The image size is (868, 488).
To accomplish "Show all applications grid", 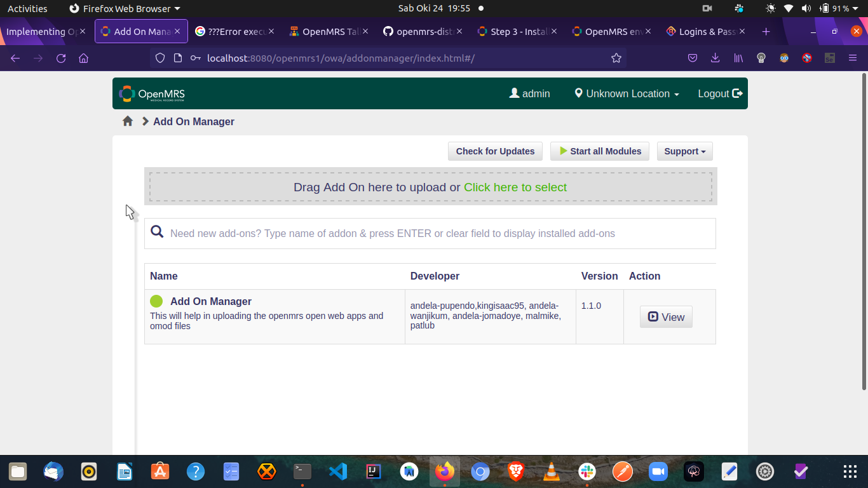I will (850, 471).
